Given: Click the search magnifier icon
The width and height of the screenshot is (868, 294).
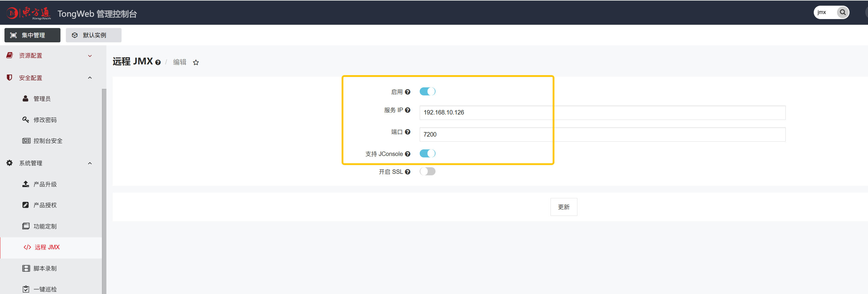Looking at the screenshot, I should (x=842, y=12).
